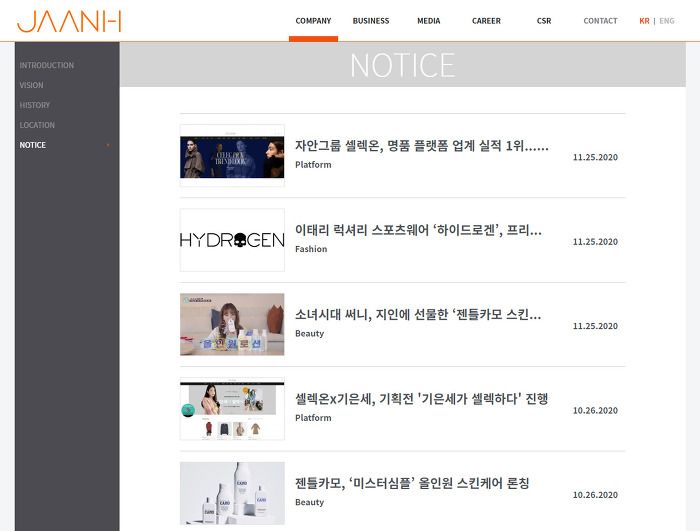Click the JAANH logo
700x531 pixels.
pos(69,21)
